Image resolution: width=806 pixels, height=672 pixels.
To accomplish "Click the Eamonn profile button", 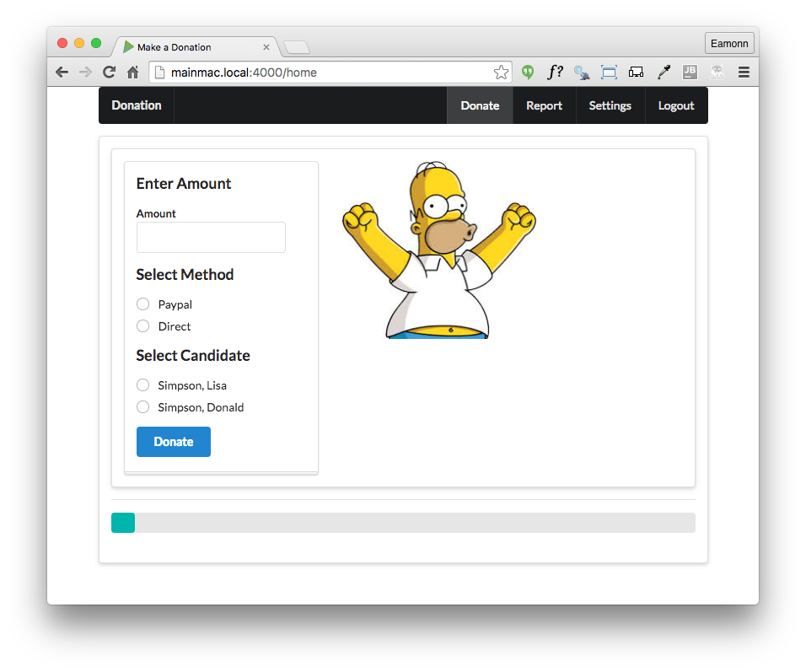I will (729, 43).
